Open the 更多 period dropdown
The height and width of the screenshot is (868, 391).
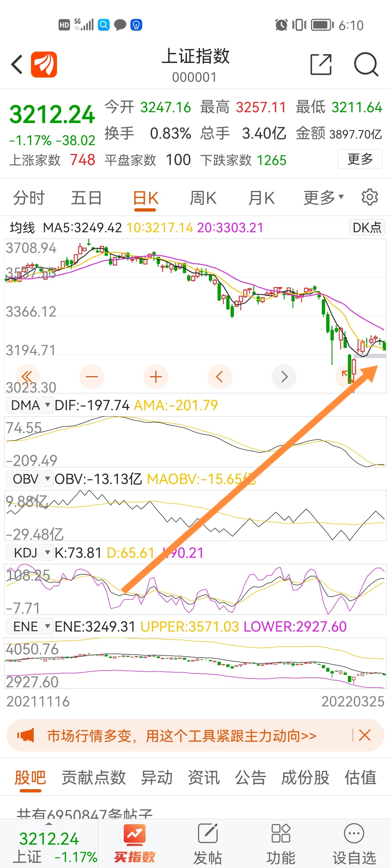(x=323, y=197)
